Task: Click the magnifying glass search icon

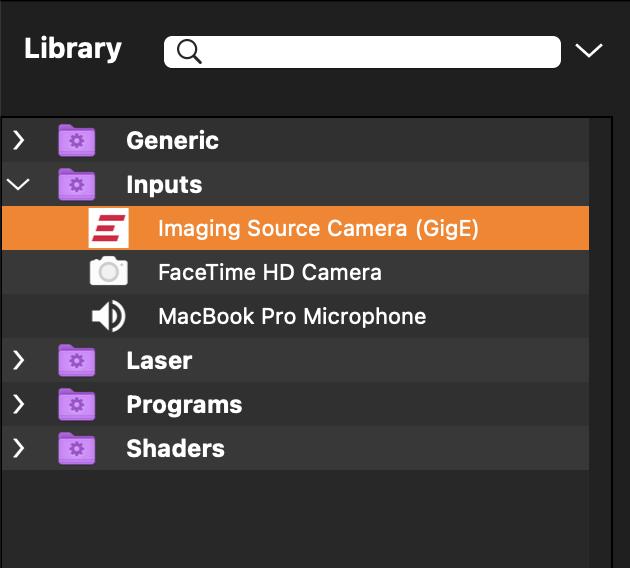Action: [x=188, y=52]
